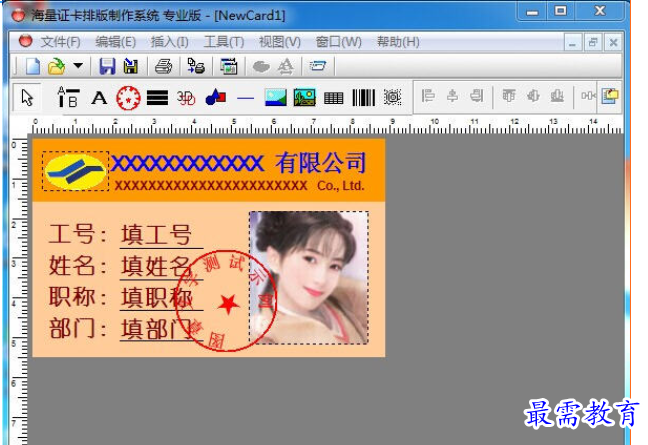Click the grayed text-flip icon

[286, 66]
